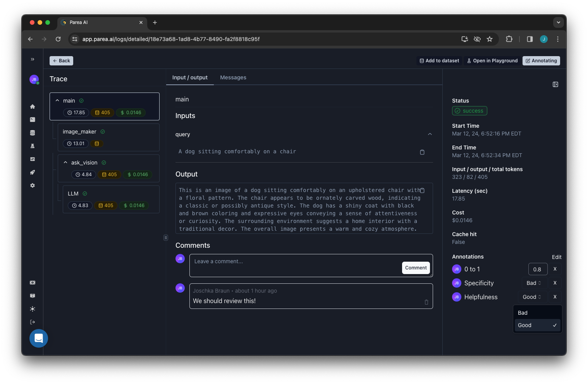Click the site information icon in address bar
This screenshot has height=384, width=588.
click(75, 39)
